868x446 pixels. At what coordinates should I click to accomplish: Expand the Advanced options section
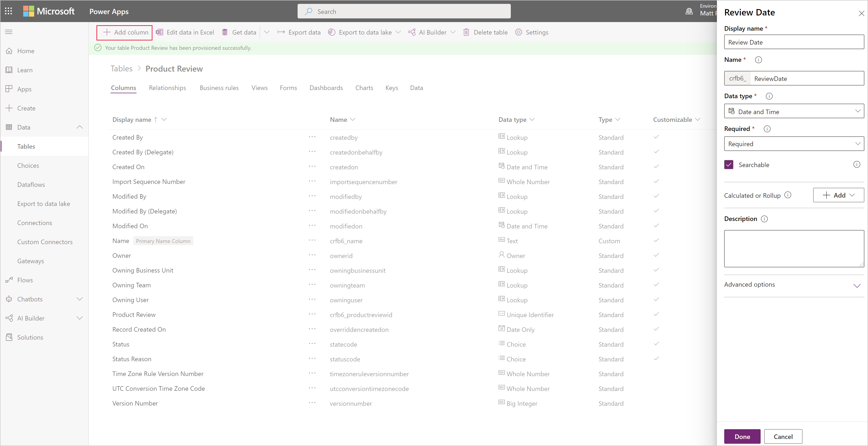(x=857, y=284)
